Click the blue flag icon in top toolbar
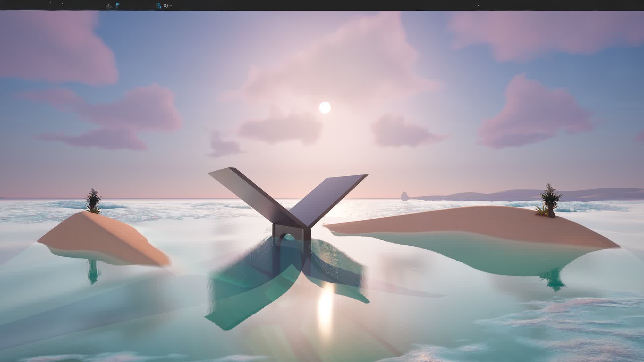Screen dimensions: 644x362 coord(118,5)
